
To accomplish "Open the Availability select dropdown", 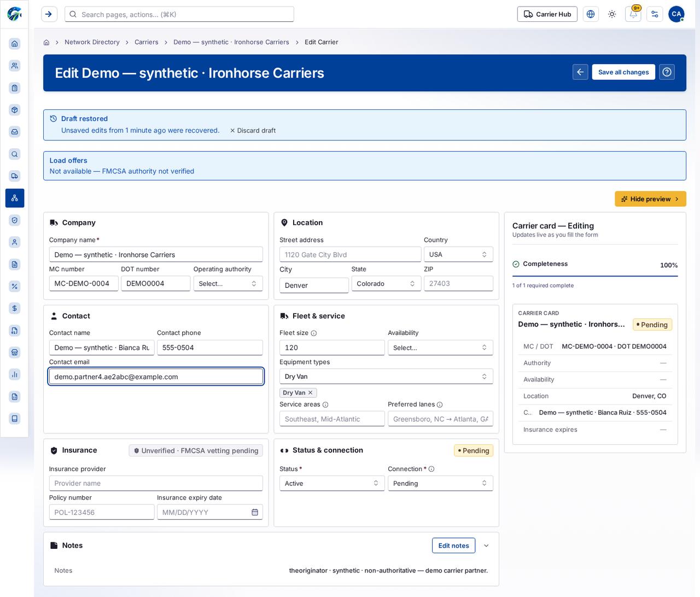I will [x=440, y=347].
